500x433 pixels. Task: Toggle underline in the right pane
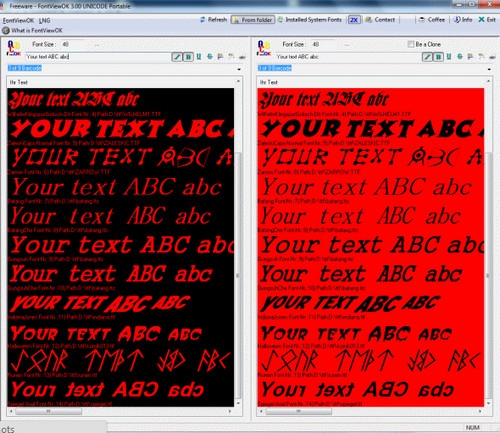pyautogui.click(x=449, y=57)
